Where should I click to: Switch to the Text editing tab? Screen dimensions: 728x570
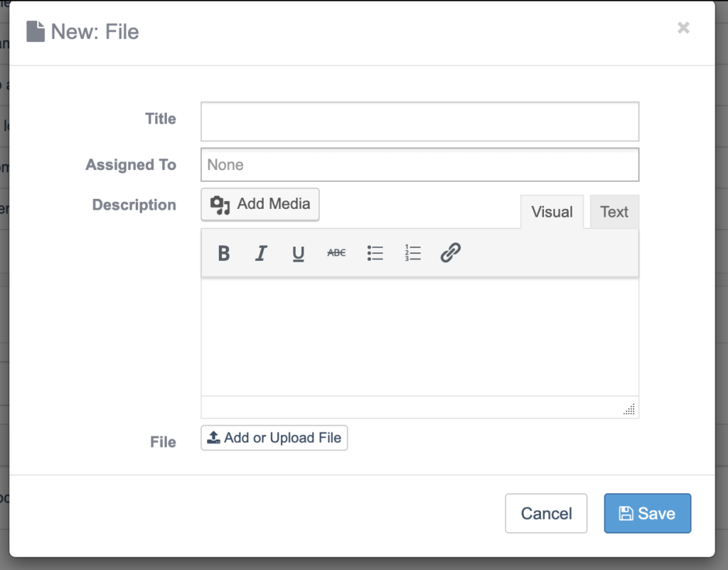point(614,211)
